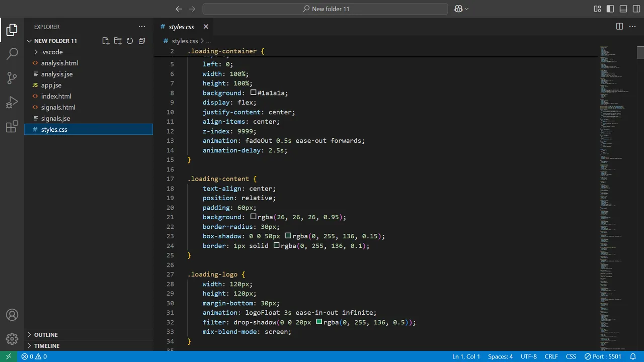Open editor More Actions ellipsis
The image size is (644, 362).
tap(633, 27)
